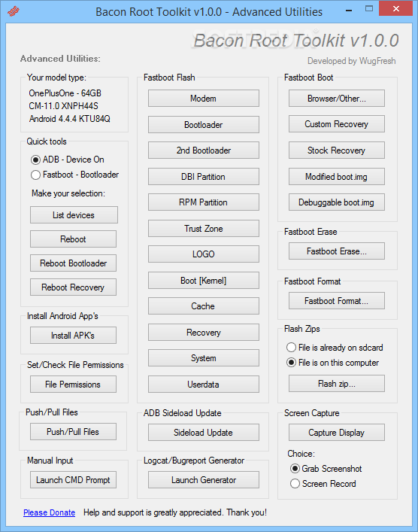Launch CMD Prompt
The height and width of the screenshot is (532, 418).
pyautogui.click(x=73, y=480)
